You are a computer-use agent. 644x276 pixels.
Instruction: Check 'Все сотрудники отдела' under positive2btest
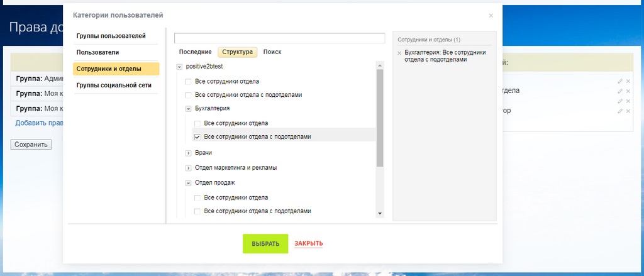189,82
